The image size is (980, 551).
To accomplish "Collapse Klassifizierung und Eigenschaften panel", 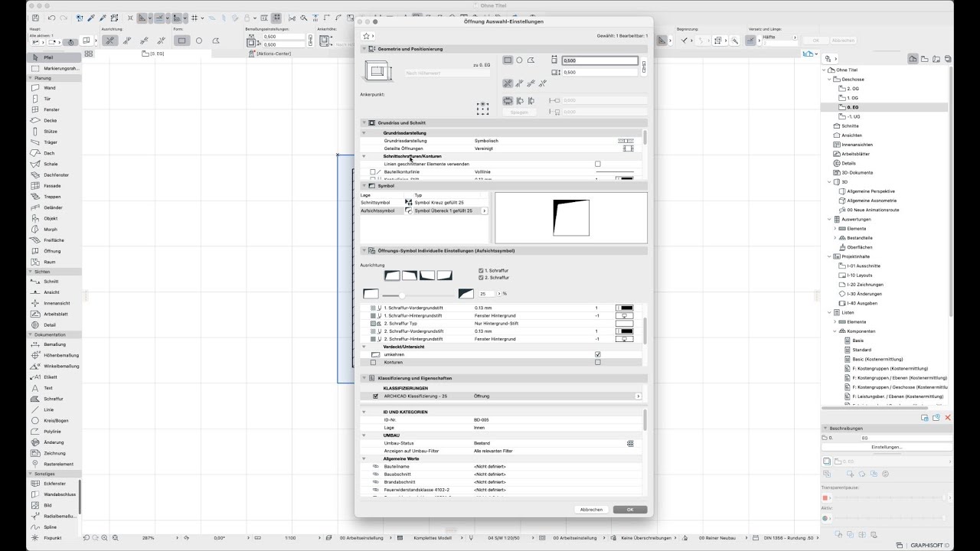I will coord(364,378).
